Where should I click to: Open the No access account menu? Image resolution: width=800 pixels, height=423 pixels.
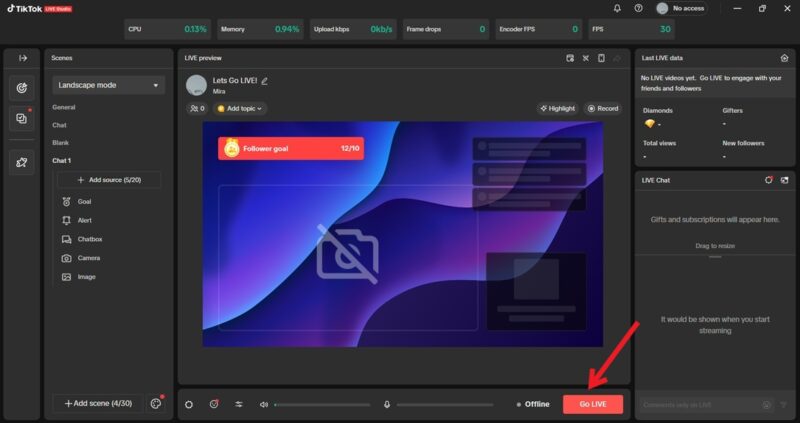click(681, 8)
